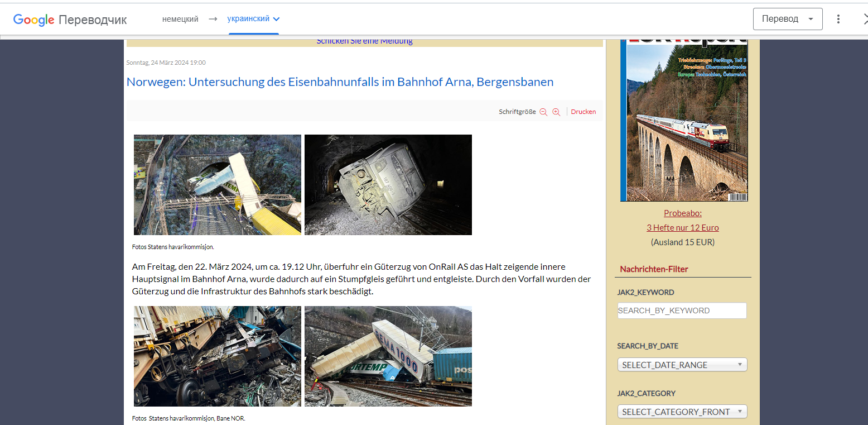This screenshot has width=868, height=425.
Task: Select немецкий source language
Action: point(180,19)
